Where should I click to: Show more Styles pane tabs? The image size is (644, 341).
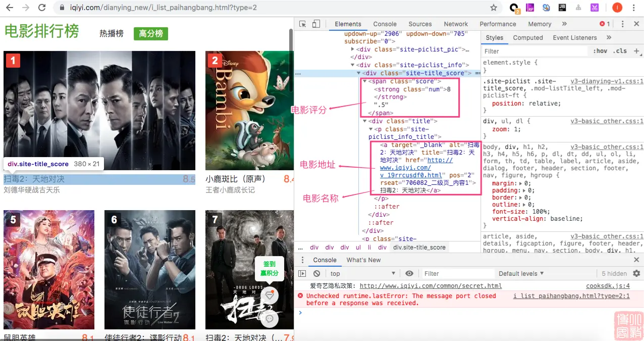pos(609,37)
